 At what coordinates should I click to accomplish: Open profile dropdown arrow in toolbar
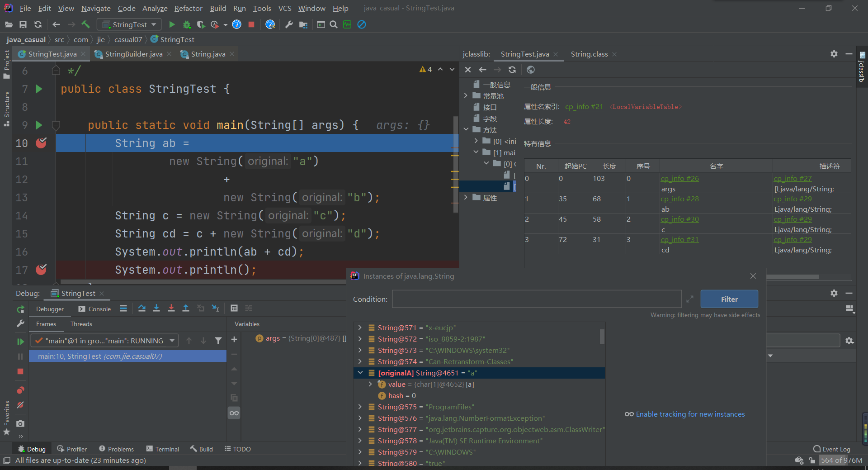pos(225,25)
